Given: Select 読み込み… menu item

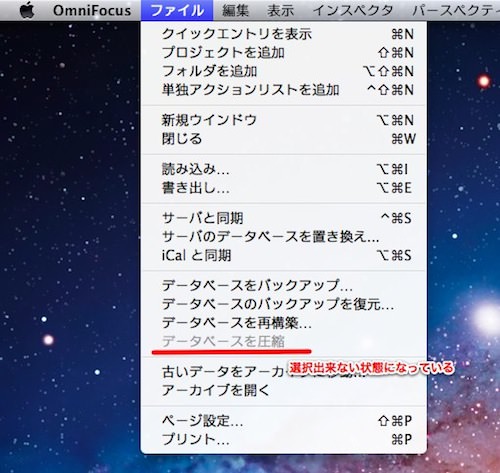Looking at the screenshot, I should pyautogui.click(x=284, y=169).
